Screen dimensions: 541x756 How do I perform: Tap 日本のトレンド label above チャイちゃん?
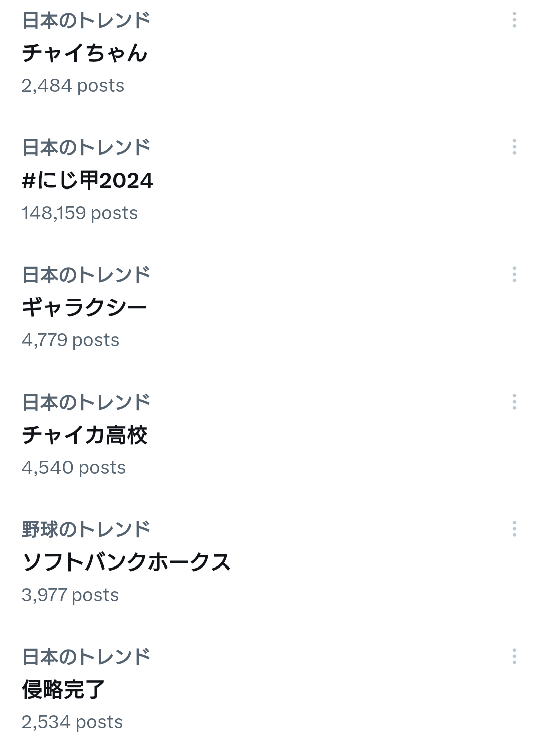coord(86,21)
